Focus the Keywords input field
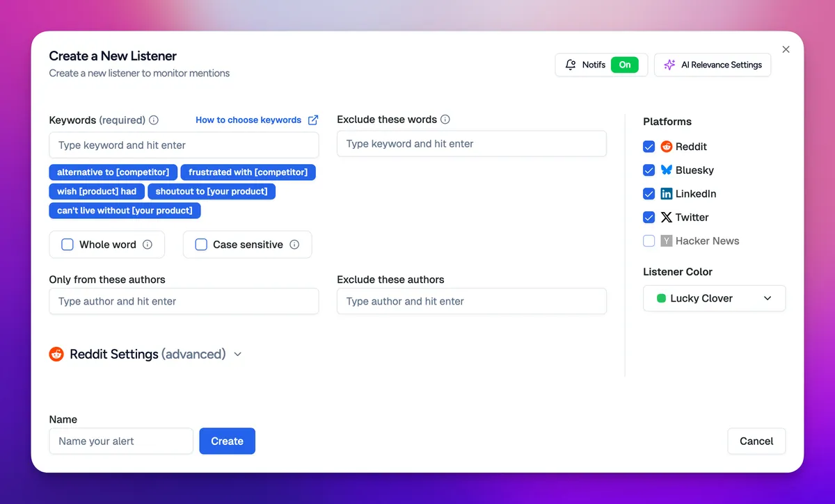This screenshot has width=835, height=504. (x=184, y=145)
